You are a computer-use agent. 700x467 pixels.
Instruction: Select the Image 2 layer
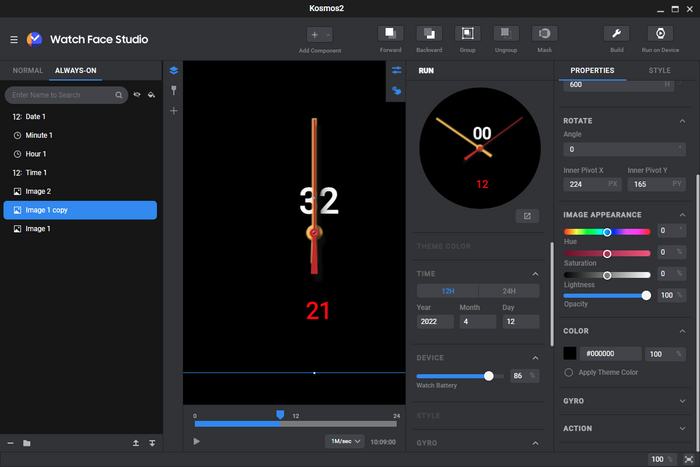[38, 191]
